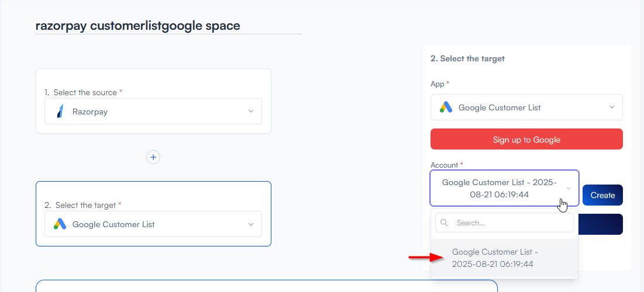Click the plus icon to add a step
This screenshot has width=644, height=292.
tap(153, 157)
